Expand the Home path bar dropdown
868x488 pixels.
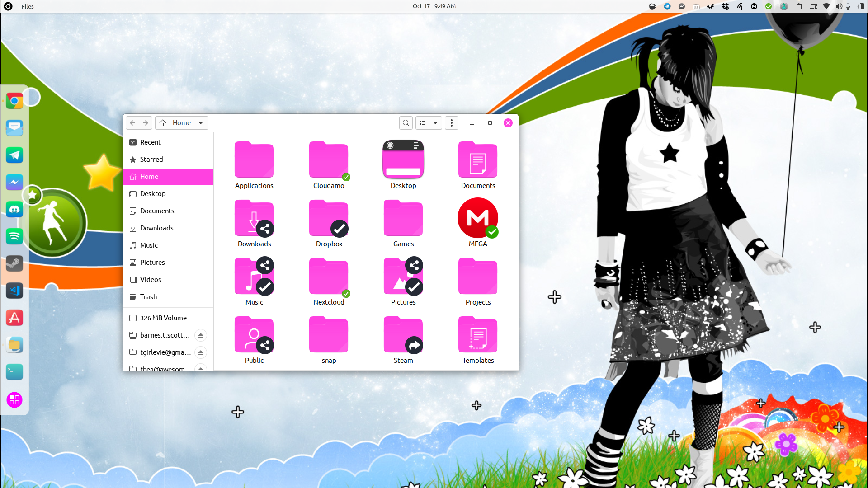pos(201,123)
